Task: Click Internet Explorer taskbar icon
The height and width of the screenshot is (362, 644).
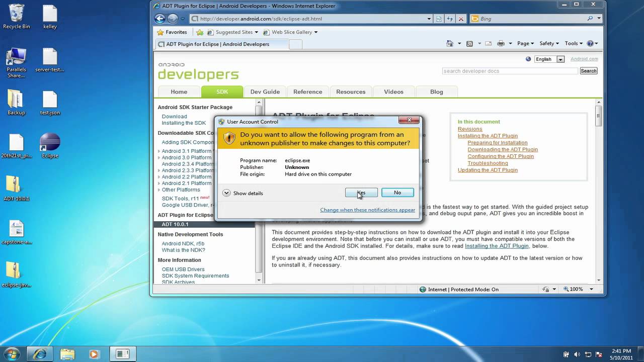Action: click(x=40, y=354)
